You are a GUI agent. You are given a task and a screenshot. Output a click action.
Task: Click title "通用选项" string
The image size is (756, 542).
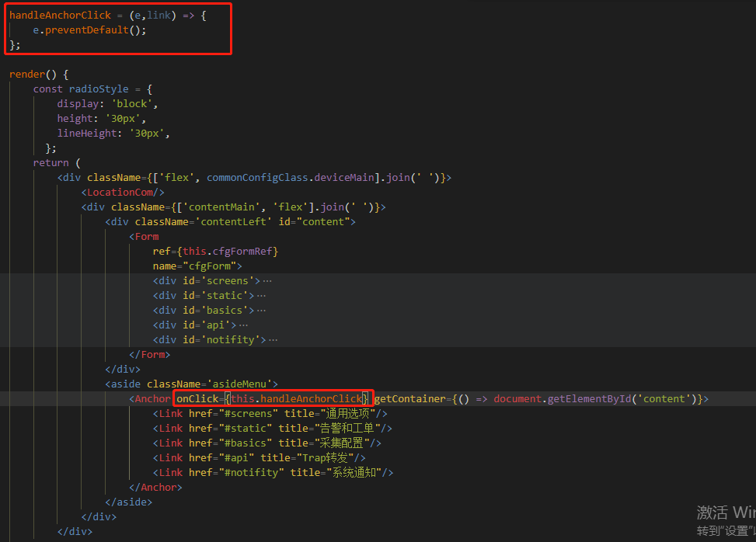coord(347,414)
